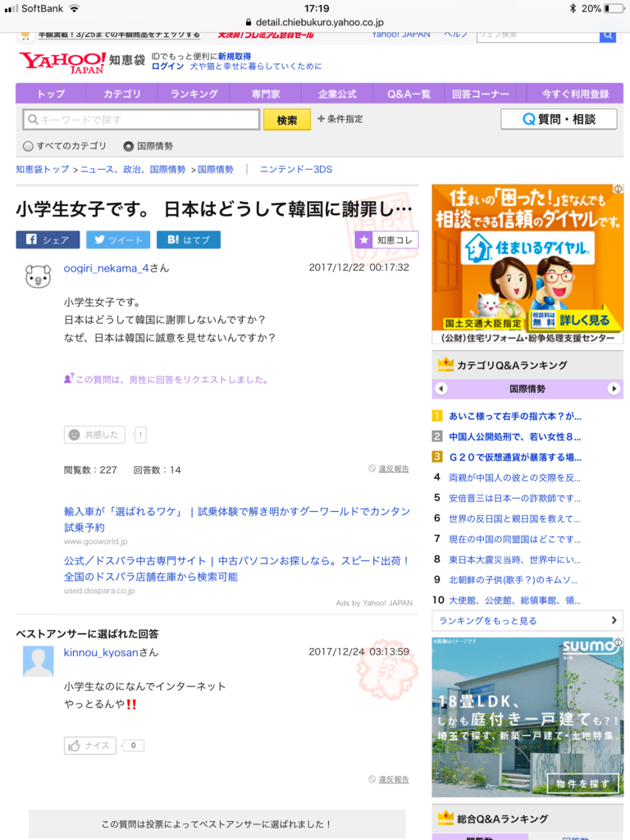
Task: Click the blue web search magnifier button
Action: coord(608,35)
